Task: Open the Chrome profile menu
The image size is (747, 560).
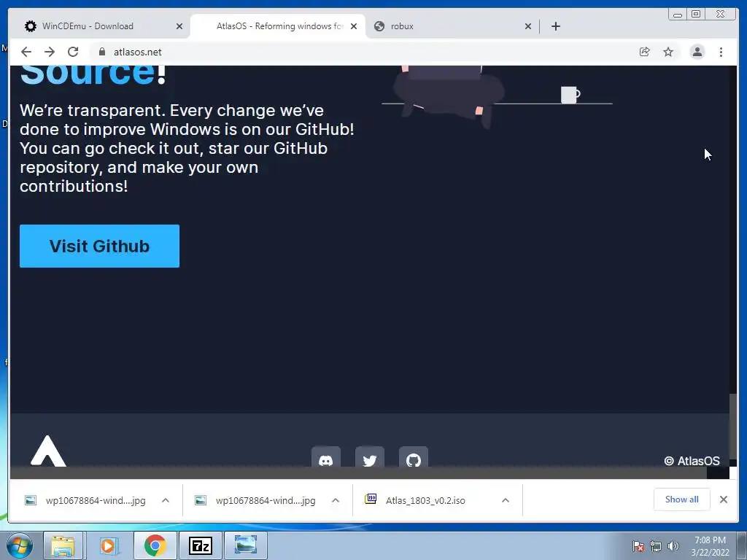Action: point(697,52)
